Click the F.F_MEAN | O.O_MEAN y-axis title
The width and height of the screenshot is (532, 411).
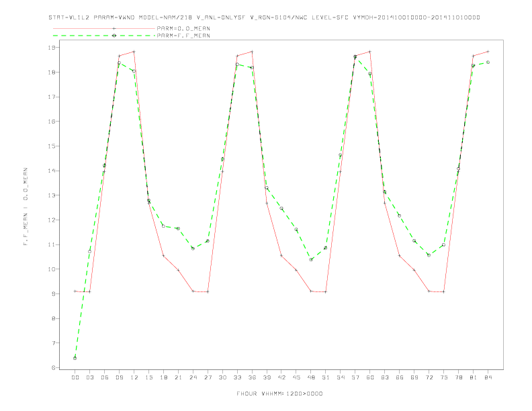26,207
